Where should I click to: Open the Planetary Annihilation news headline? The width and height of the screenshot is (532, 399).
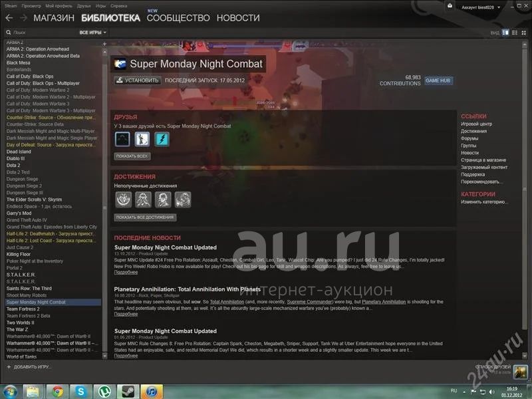(x=188, y=289)
